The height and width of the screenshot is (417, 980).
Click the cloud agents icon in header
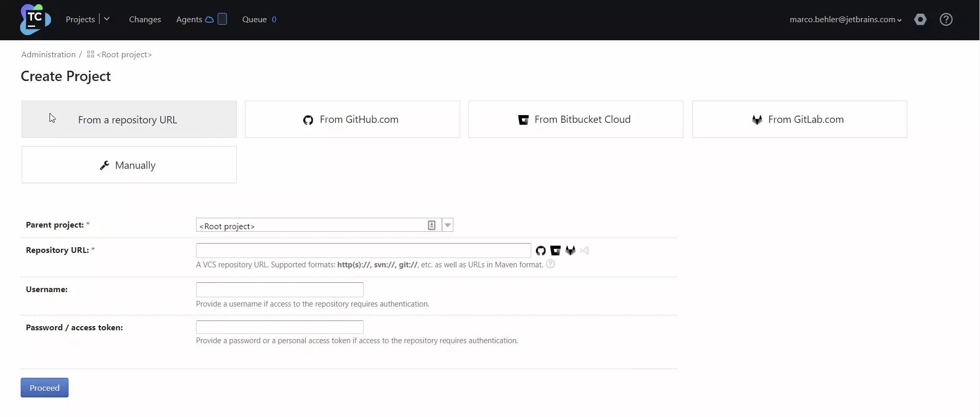[x=209, y=20]
